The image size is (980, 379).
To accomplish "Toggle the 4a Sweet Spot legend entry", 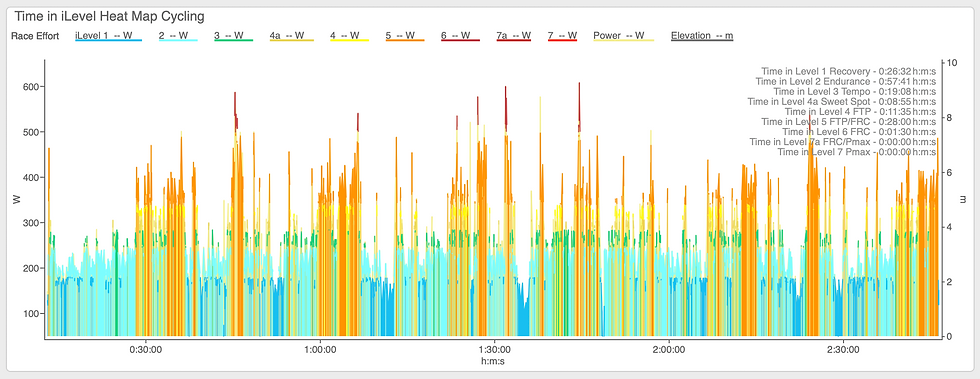I will [291, 36].
